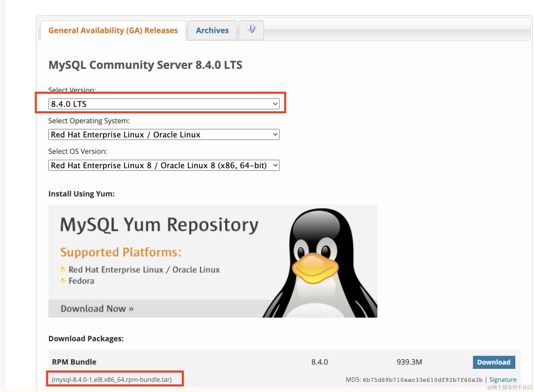Click the Supported Platforms: text in banner

click(121, 252)
